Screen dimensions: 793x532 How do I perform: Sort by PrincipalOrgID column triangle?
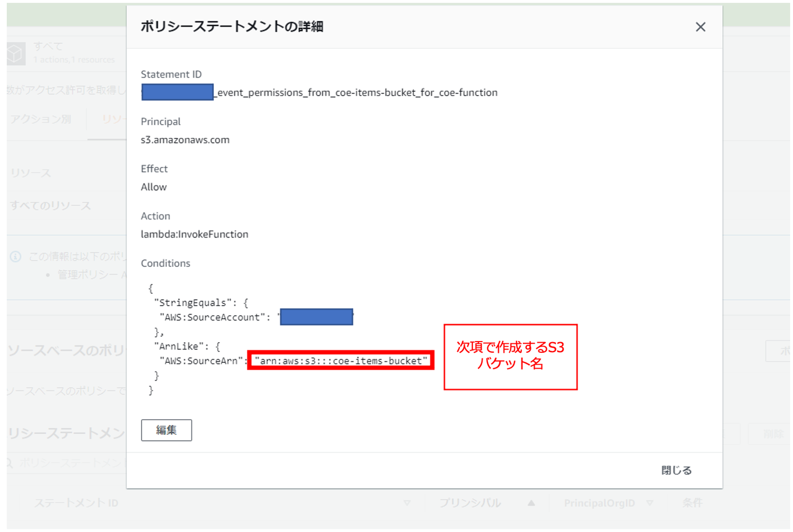650,503
